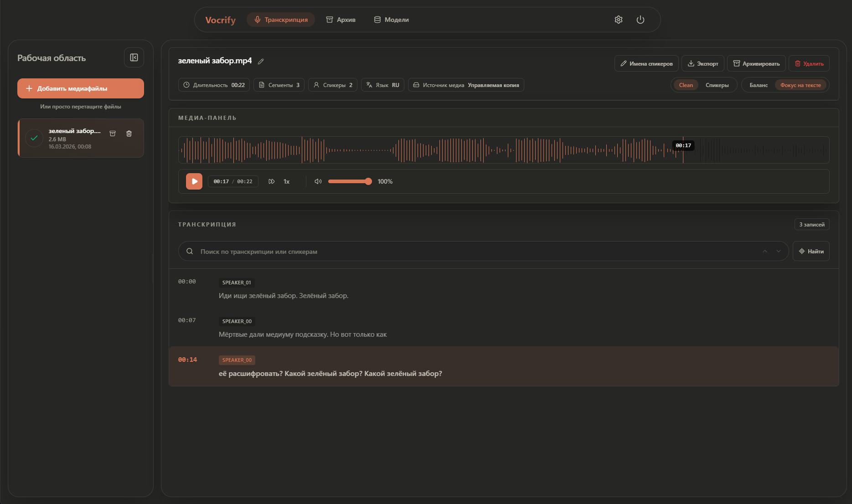Click the Экспорт button
This screenshot has width=852, height=504.
[702, 64]
